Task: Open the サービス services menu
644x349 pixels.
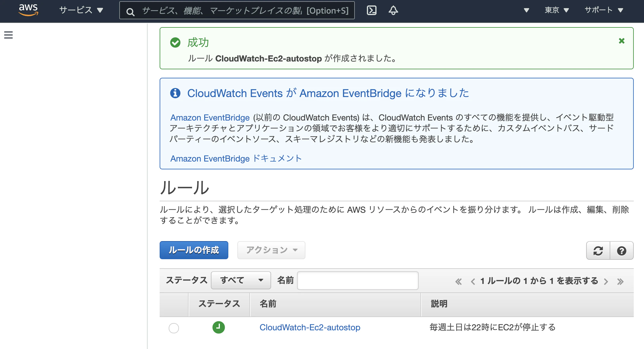Action: [x=81, y=10]
